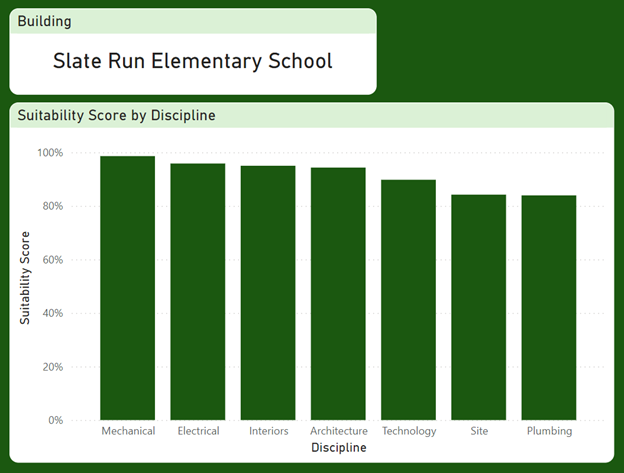Click the 0% y-axis tick label
This screenshot has width=624, height=473.
click(x=56, y=420)
